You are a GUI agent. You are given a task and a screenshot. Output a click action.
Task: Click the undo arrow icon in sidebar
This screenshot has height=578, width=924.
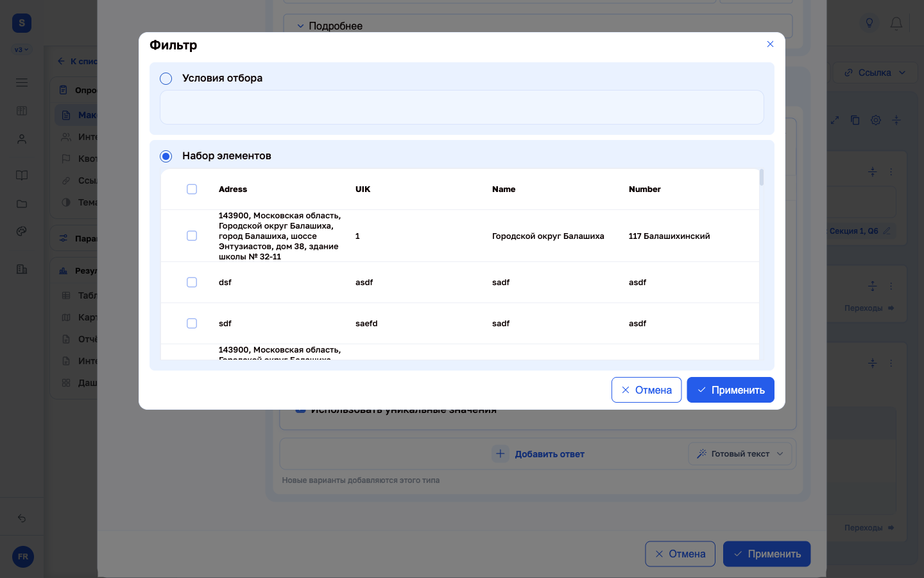[22, 518]
